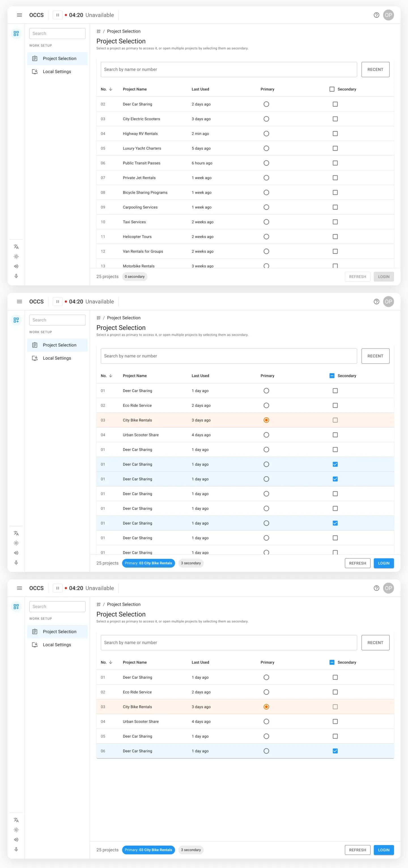Click the apps grid icon in the top panel sidebar
Viewport: 408px width, 868px height.
16,33
